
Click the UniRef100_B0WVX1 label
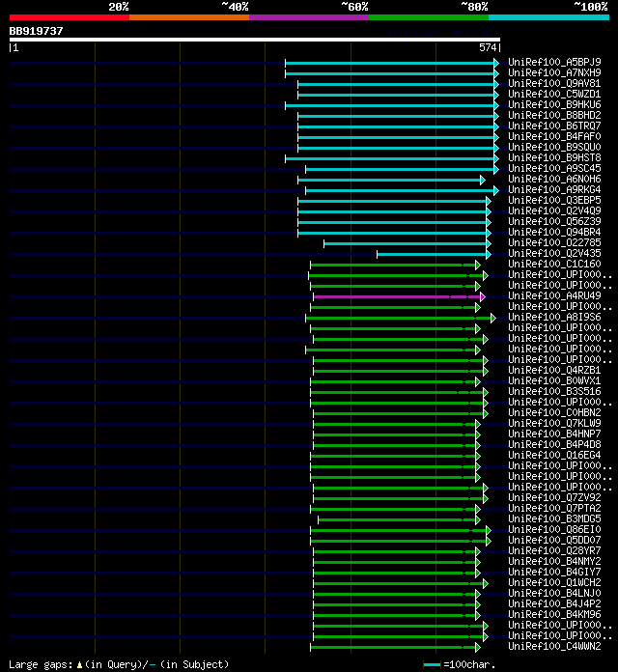click(554, 381)
